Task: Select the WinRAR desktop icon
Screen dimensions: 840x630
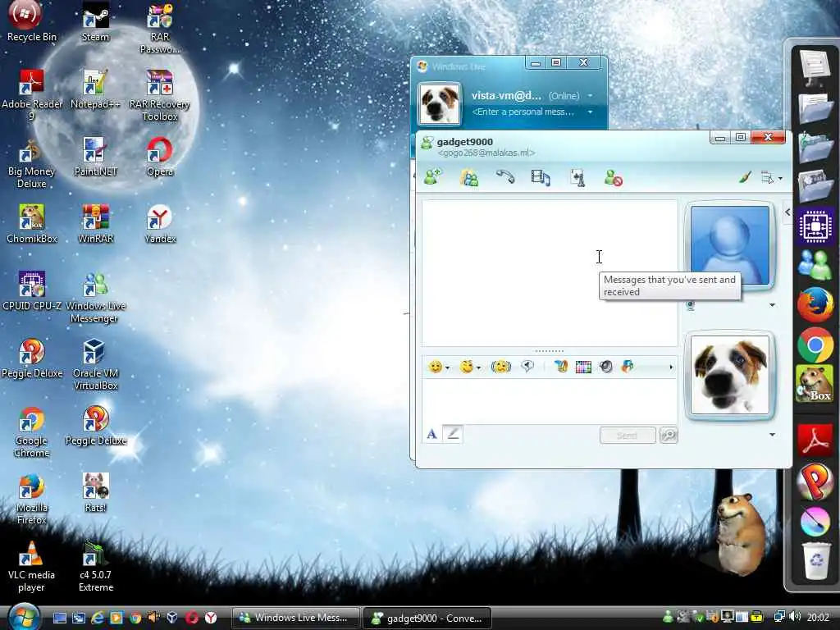Action: 95,224
